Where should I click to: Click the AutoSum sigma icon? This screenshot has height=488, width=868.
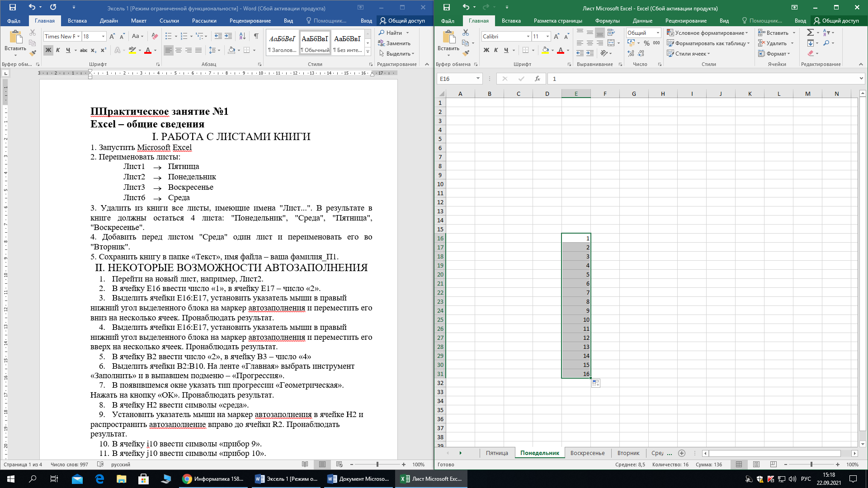click(810, 33)
